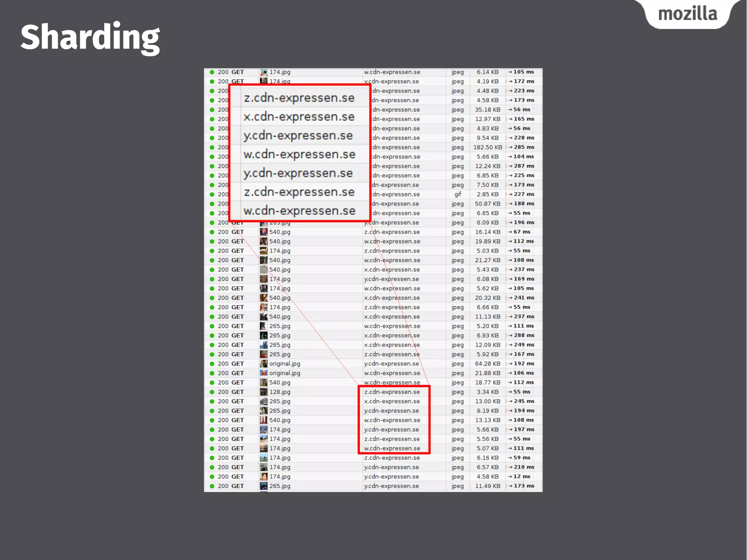Click the domain cell in the 6.14 KB row
747x560 pixels.
[392, 72]
